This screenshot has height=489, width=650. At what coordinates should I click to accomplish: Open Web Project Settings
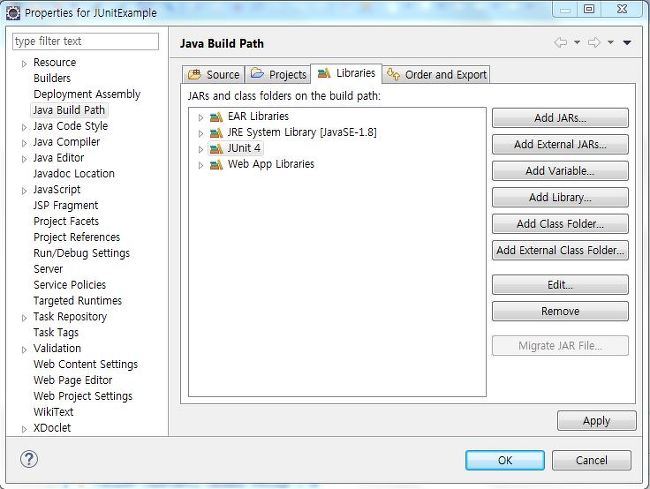[82, 396]
